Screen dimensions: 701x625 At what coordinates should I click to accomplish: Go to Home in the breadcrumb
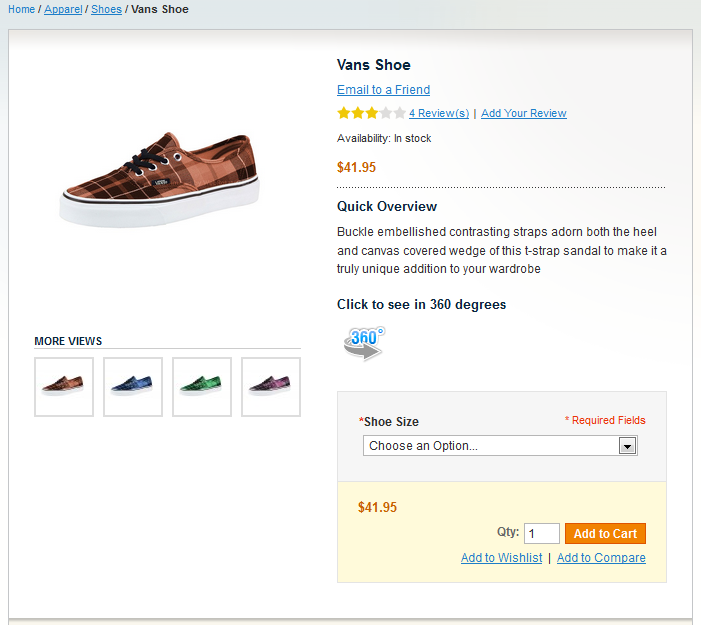click(x=21, y=9)
